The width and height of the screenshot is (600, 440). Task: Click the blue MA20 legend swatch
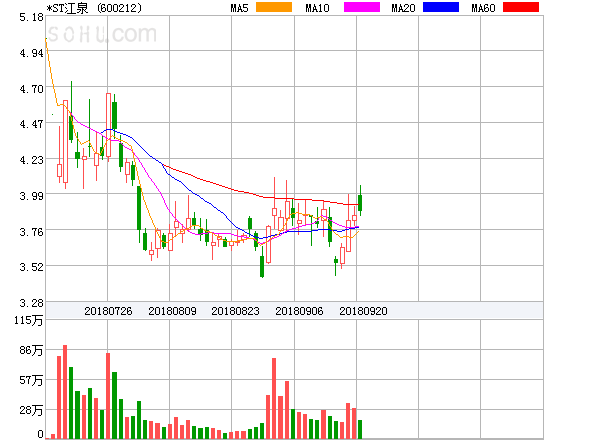(441, 8)
